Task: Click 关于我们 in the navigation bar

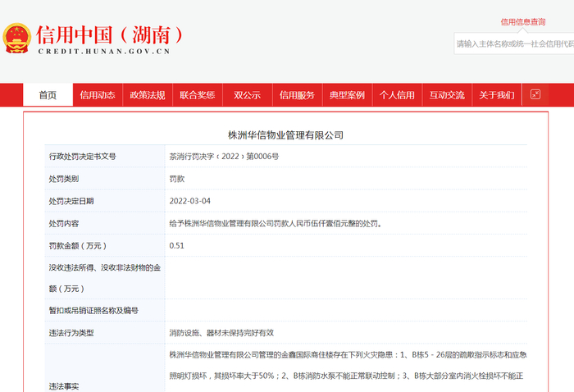Action: [x=497, y=95]
